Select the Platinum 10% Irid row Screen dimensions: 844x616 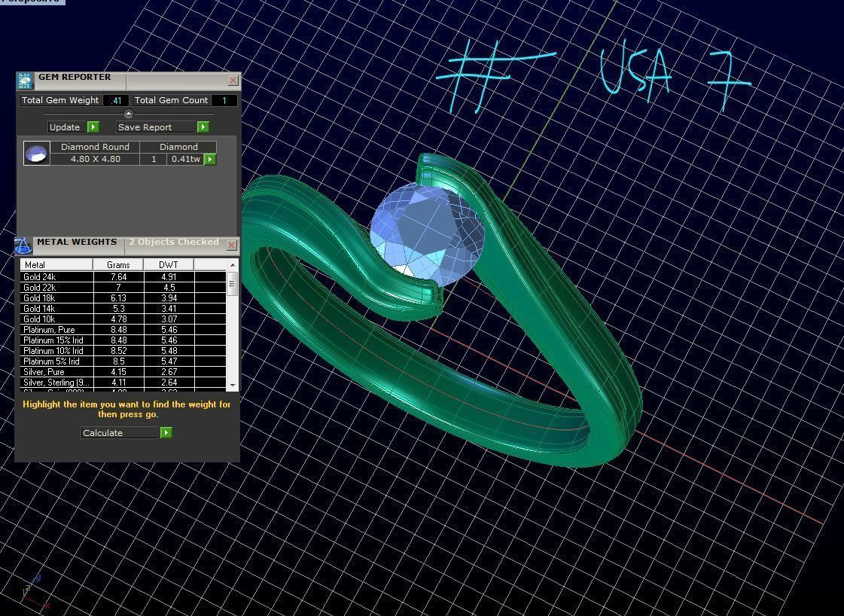[123, 350]
